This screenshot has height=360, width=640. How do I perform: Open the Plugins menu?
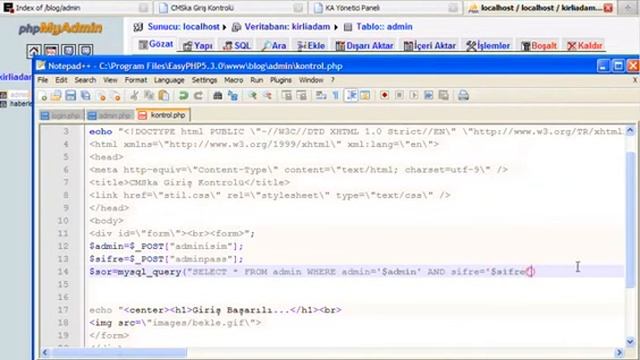[x=280, y=80]
